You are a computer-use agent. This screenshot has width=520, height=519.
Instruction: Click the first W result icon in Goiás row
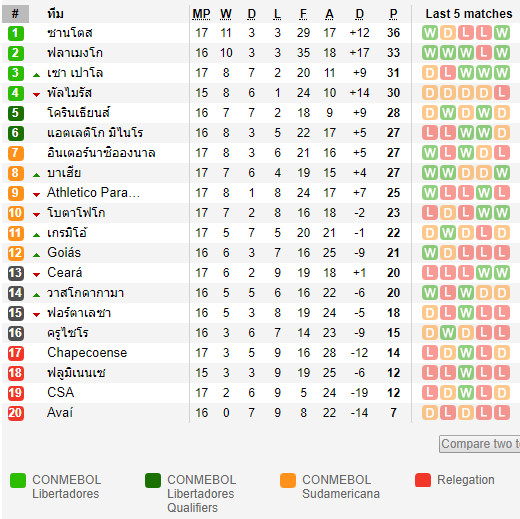430,253
